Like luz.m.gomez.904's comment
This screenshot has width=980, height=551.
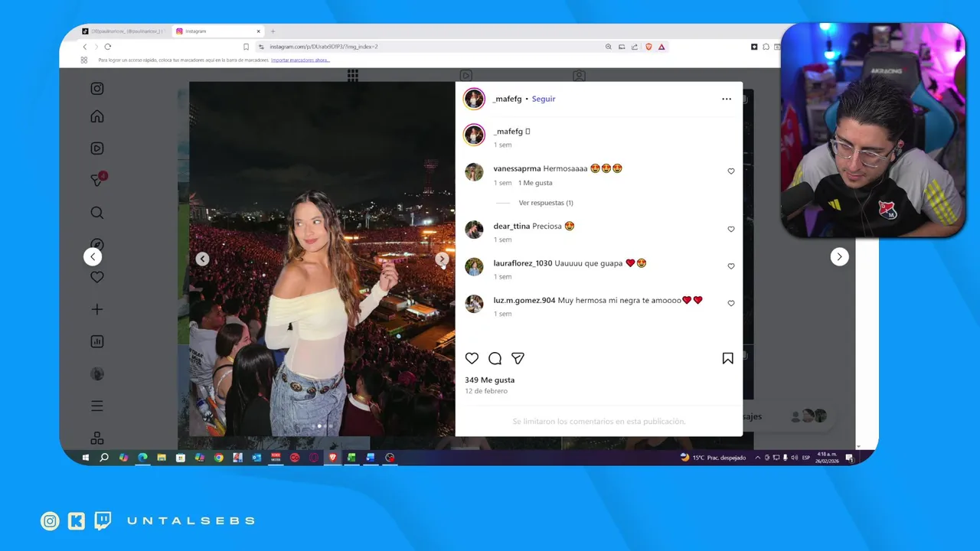731,303
